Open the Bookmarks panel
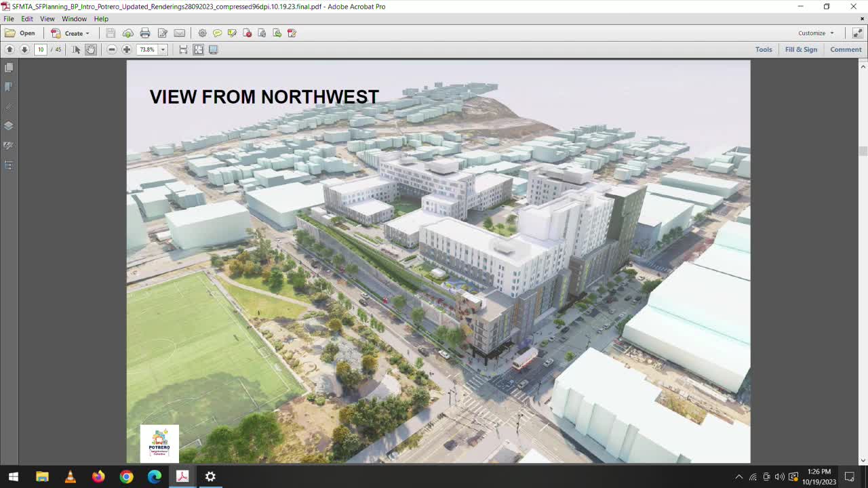868x488 pixels. (8, 87)
